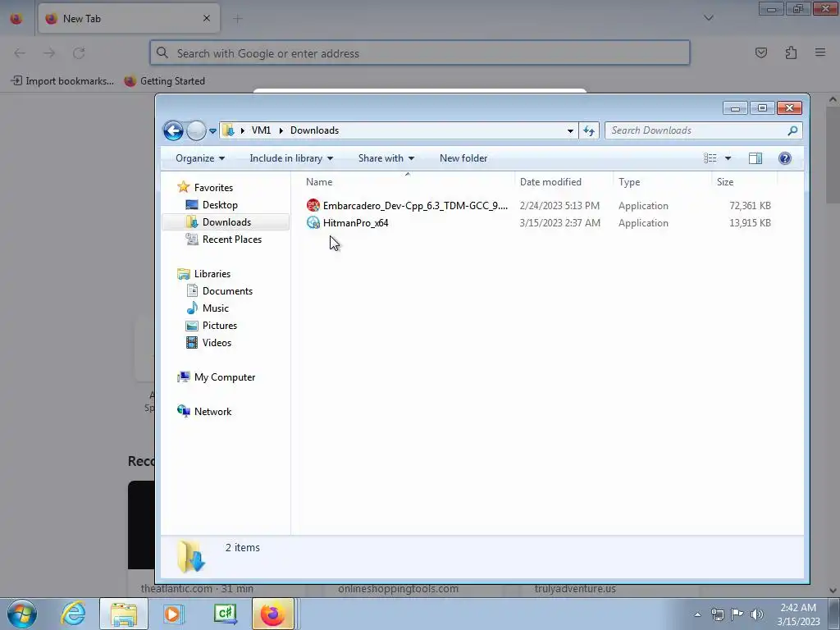Click the Embarcadero Dev-Cpp red file icon
This screenshot has height=630, width=840.
pyautogui.click(x=313, y=205)
